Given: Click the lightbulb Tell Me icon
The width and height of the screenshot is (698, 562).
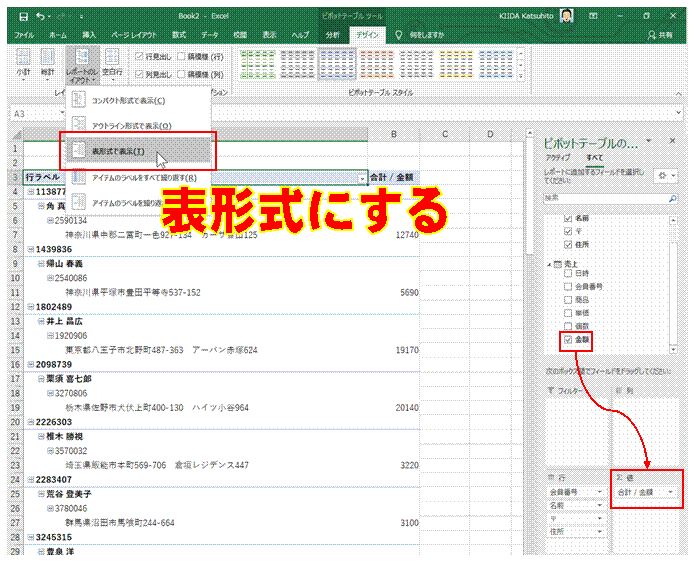Looking at the screenshot, I should pyautogui.click(x=398, y=35).
